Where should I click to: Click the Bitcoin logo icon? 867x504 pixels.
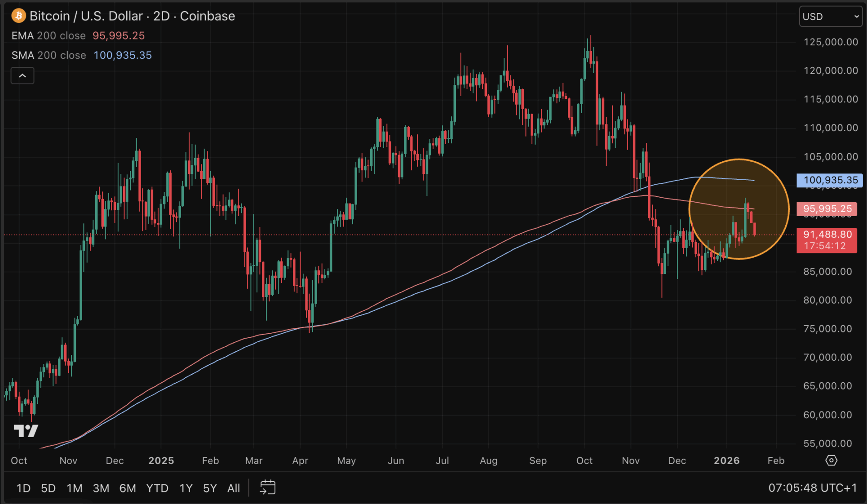[x=18, y=16]
